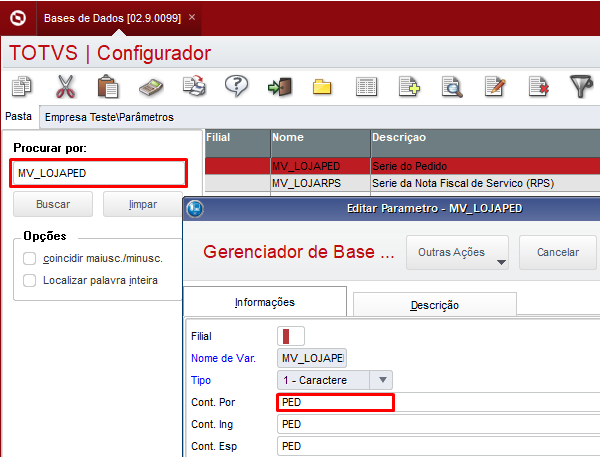Click Serie da Nota Fiscal de Servico cell
This screenshot has width=600, height=457.
[x=485, y=183]
